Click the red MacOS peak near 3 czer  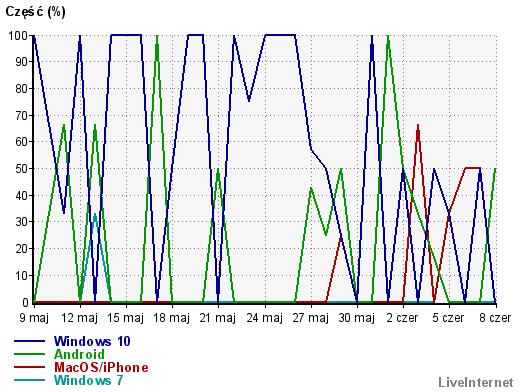tap(418, 126)
